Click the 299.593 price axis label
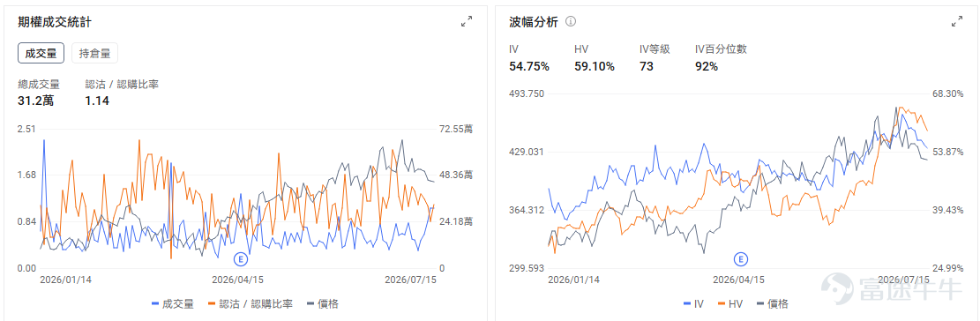980x321 pixels. (x=527, y=269)
